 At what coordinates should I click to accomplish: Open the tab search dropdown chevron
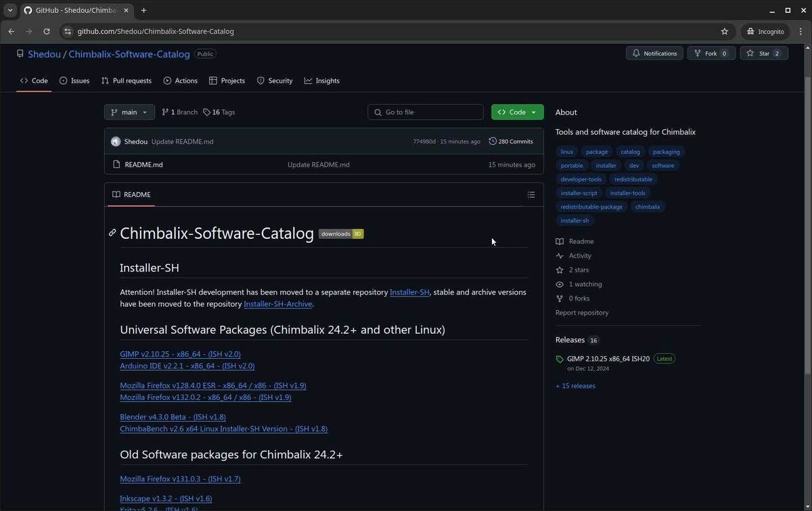pyautogui.click(x=10, y=10)
